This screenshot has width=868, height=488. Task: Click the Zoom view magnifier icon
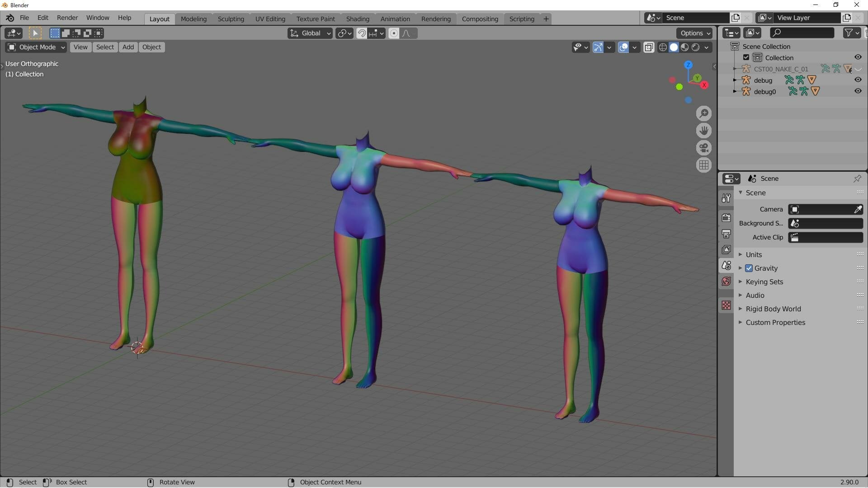704,113
